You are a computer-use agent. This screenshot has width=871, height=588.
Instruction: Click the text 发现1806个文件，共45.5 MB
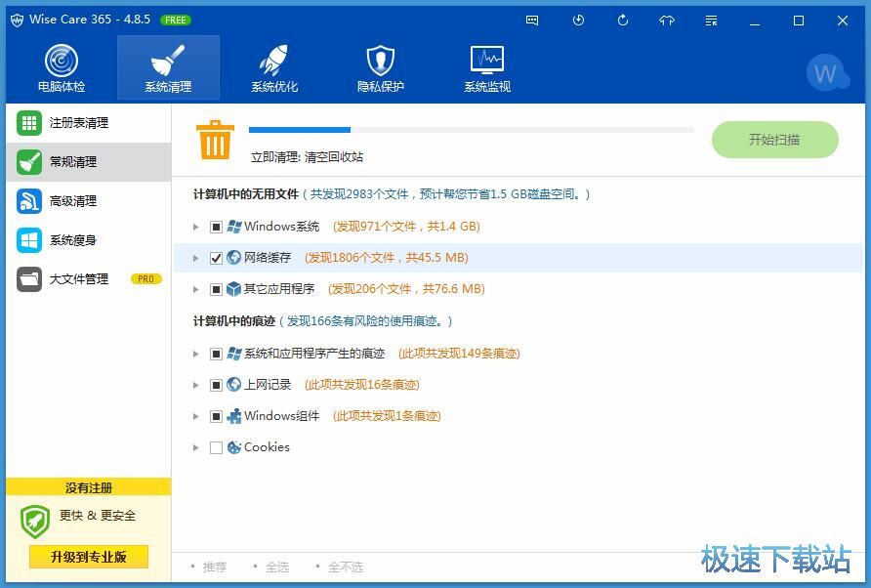click(386, 258)
